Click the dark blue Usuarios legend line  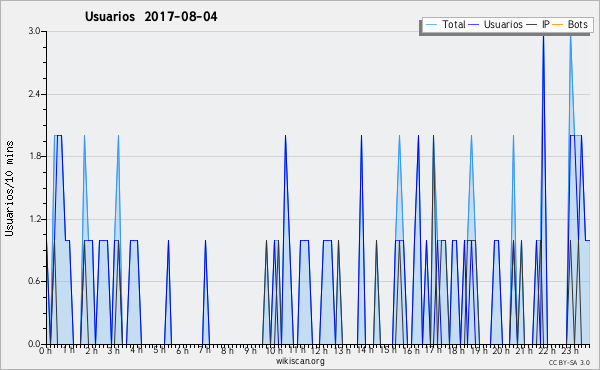tap(474, 25)
